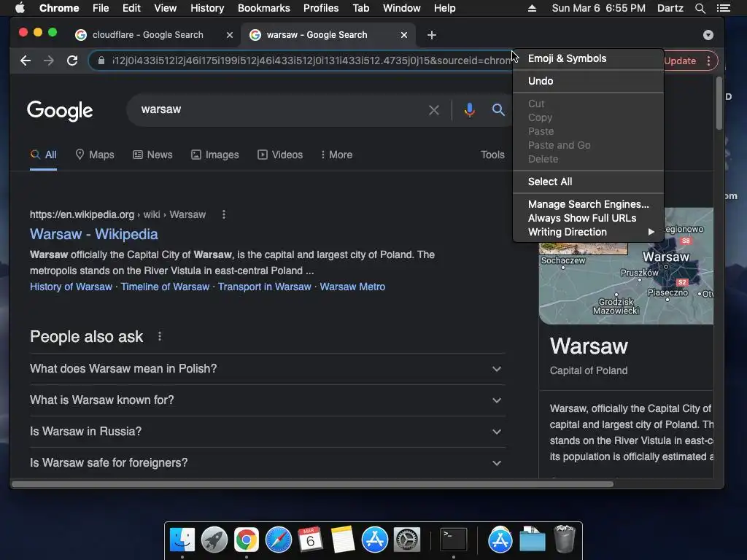Launch Launchpad from the Dock
This screenshot has width=747, height=560.
pyautogui.click(x=214, y=540)
